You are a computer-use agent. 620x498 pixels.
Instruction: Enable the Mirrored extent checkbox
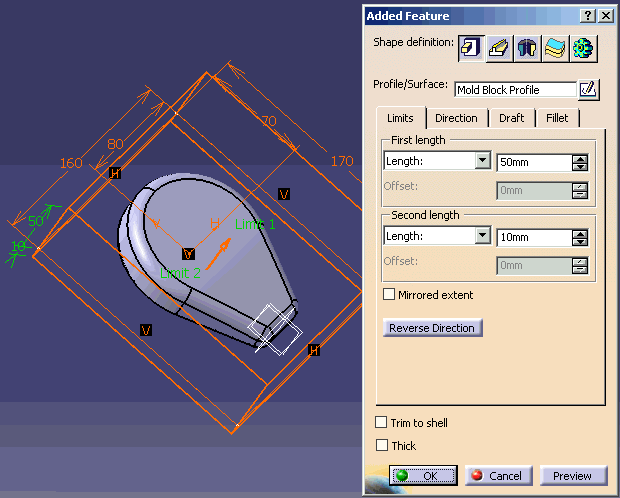pos(390,295)
